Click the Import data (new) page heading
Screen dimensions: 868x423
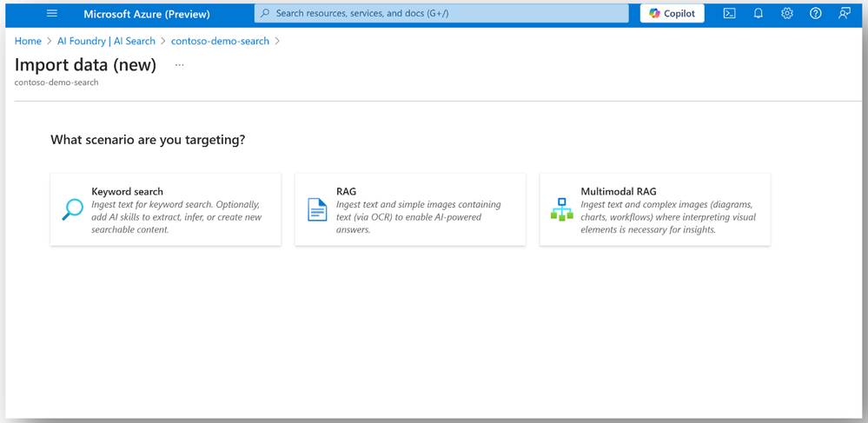(85, 65)
